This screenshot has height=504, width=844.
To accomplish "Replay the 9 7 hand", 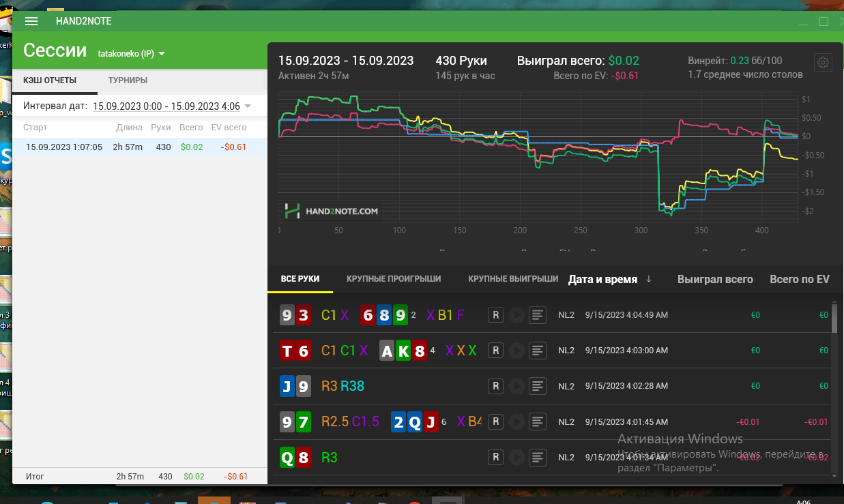I will [x=516, y=421].
